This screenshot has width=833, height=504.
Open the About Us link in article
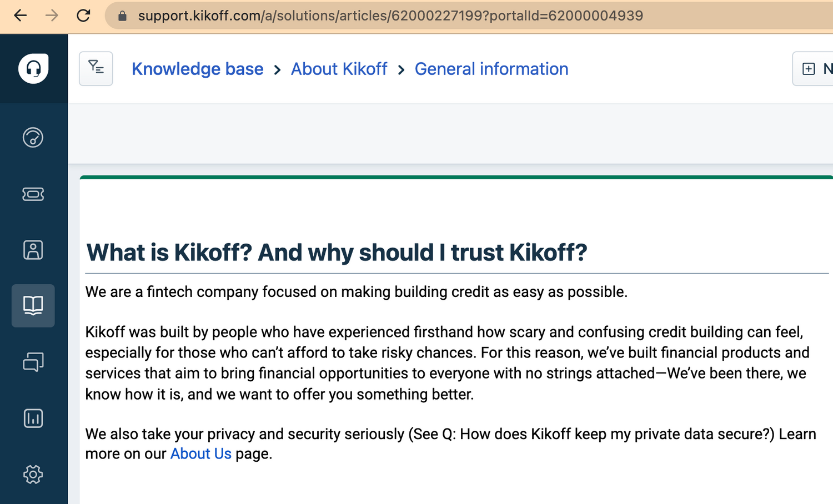click(x=200, y=453)
